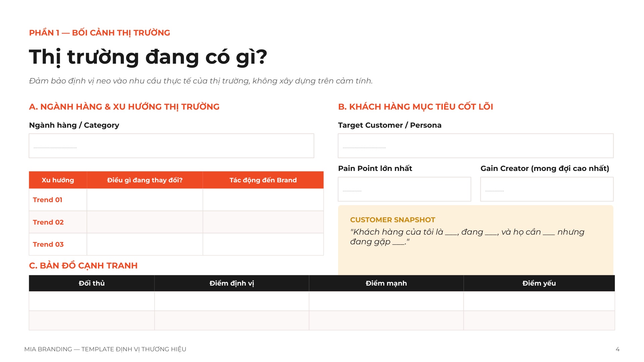Click heading 'A. NGÀNH HÀNG & XU HƯỚNG THỊ TRƯỜNG'
This screenshot has width=644, height=362.
[x=124, y=107]
